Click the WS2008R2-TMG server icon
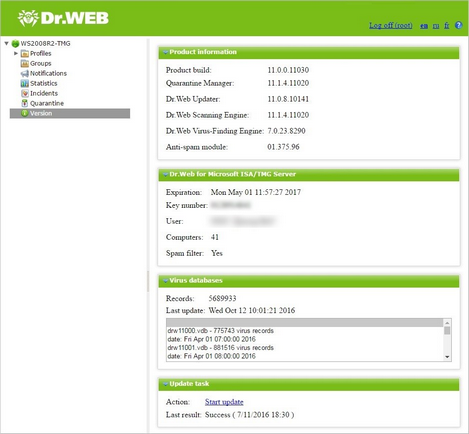Image resolution: width=469 pixels, height=434 pixels. coord(15,43)
